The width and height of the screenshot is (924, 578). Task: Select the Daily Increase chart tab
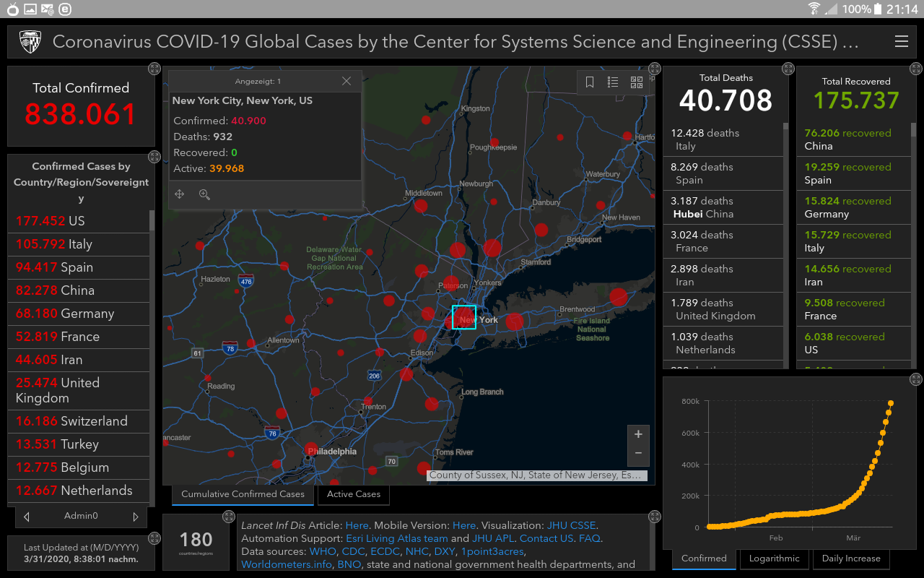[x=851, y=558]
